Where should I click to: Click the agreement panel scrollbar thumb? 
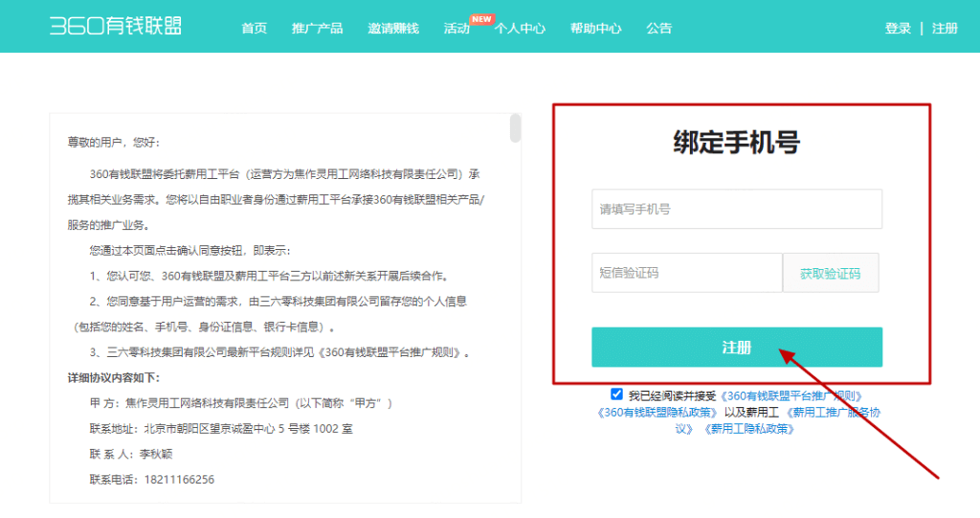(515, 128)
